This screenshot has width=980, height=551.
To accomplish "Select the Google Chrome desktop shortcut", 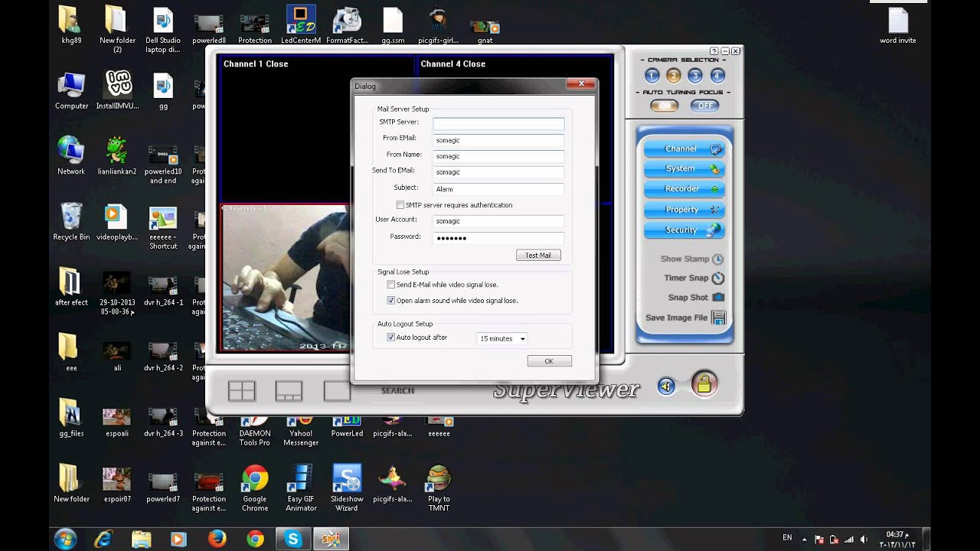I will [x=255, y=488].
